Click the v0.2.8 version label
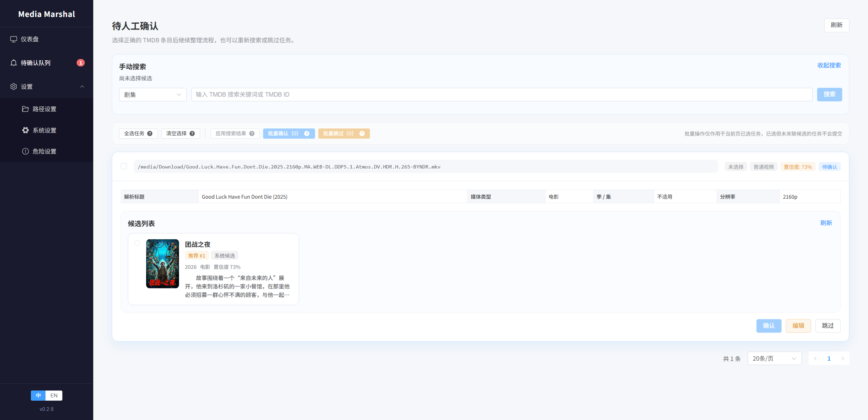 click(46, 409)
